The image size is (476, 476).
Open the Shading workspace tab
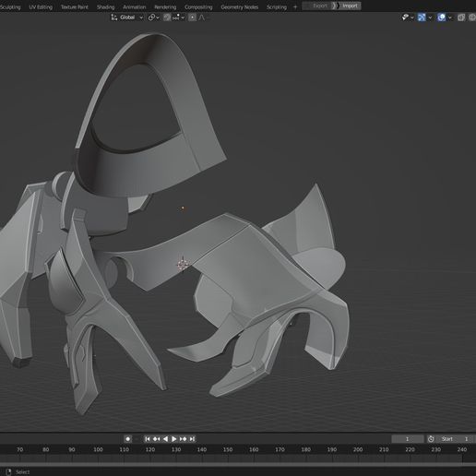pyautogui.click(x=105, y=6)
